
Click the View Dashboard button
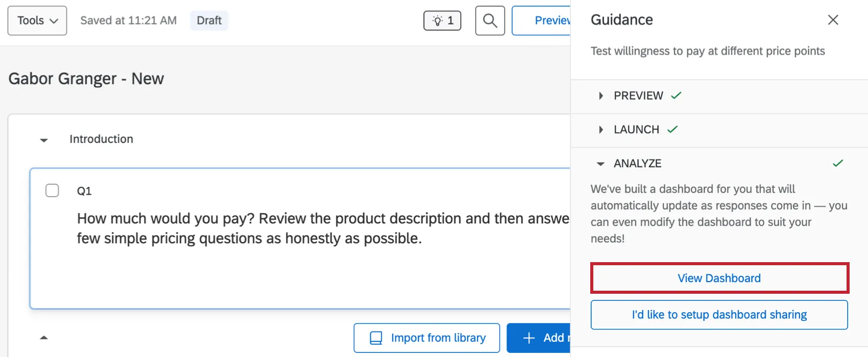[x=719, y=278]
